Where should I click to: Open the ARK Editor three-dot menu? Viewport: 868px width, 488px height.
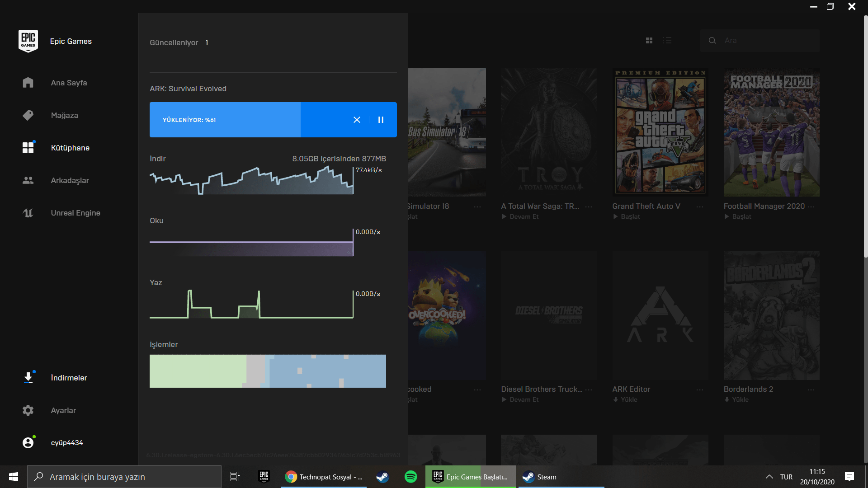tap(699, 389)
